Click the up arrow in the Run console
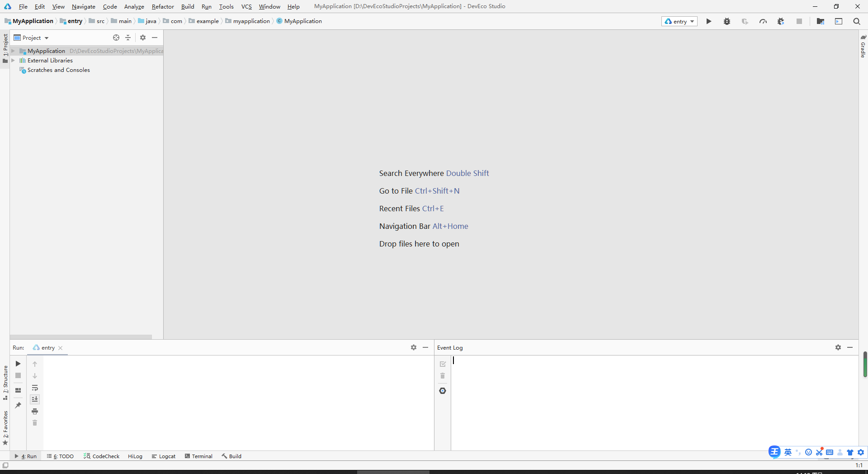 [x=35, y=364]
